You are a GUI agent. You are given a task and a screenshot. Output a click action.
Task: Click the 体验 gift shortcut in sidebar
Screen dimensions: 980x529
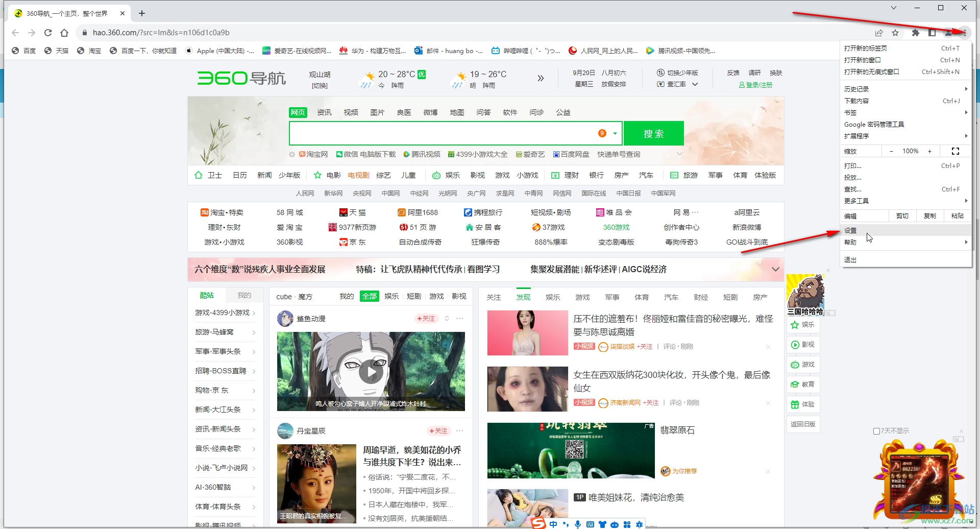[803, 404]
